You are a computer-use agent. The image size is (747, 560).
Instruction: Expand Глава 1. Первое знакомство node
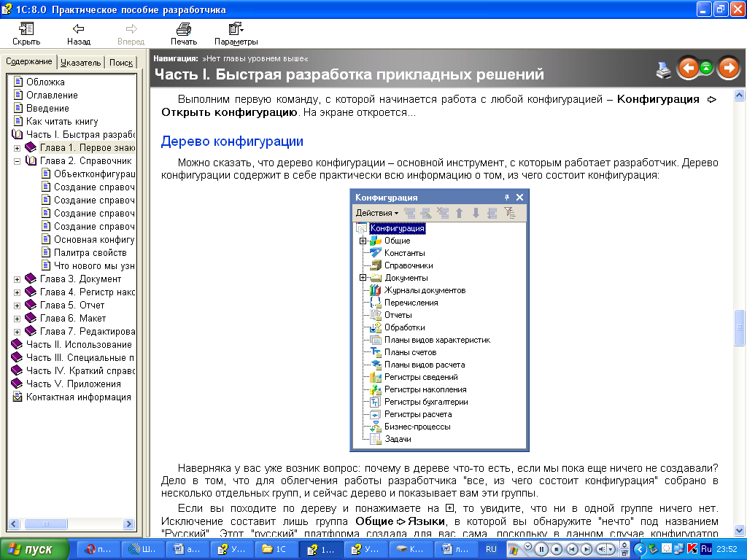pos(18,148)
